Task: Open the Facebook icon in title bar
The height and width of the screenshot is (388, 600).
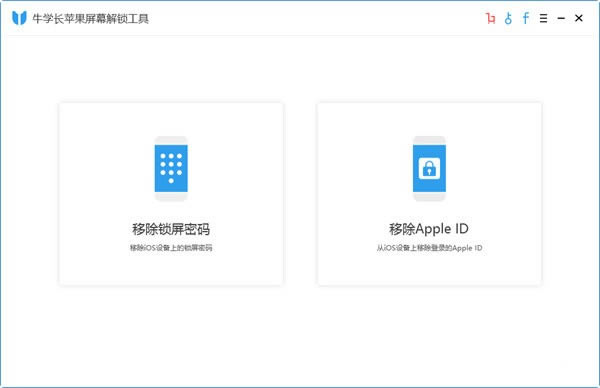Action: tap(526, 18)
